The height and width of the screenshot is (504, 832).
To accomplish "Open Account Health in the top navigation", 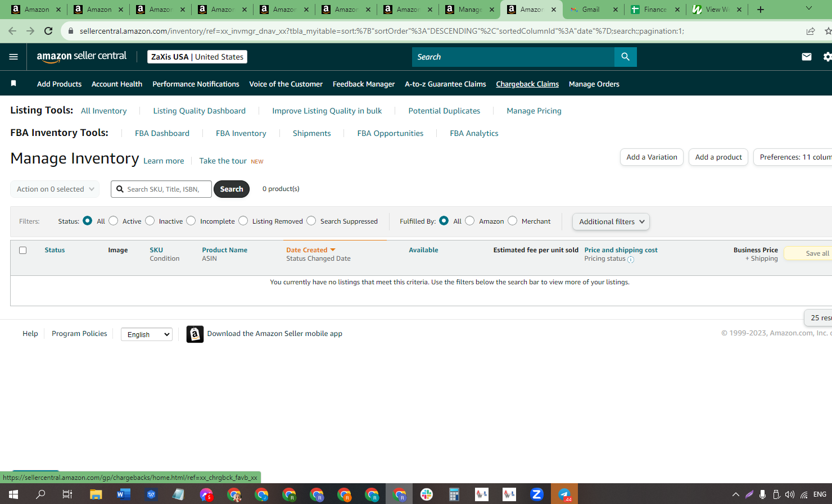I will coord(117,84).
